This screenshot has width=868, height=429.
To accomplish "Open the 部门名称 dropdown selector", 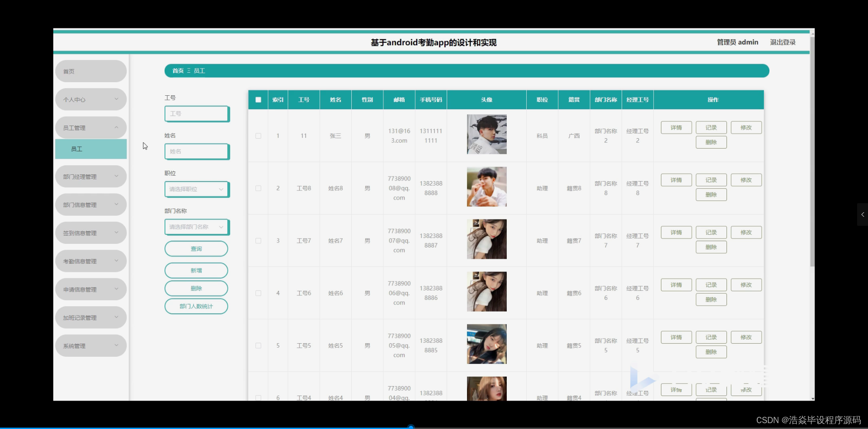I will click(x=196, y=227).
